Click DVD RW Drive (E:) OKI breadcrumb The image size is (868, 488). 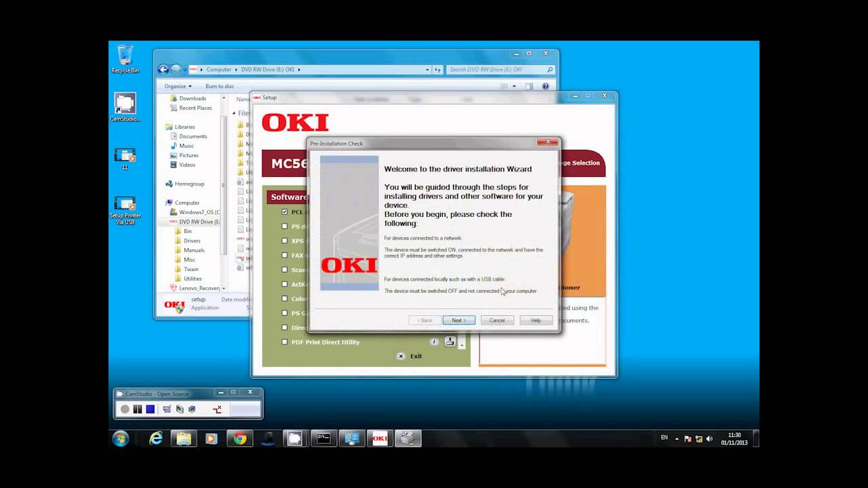(x=268, y=69)
